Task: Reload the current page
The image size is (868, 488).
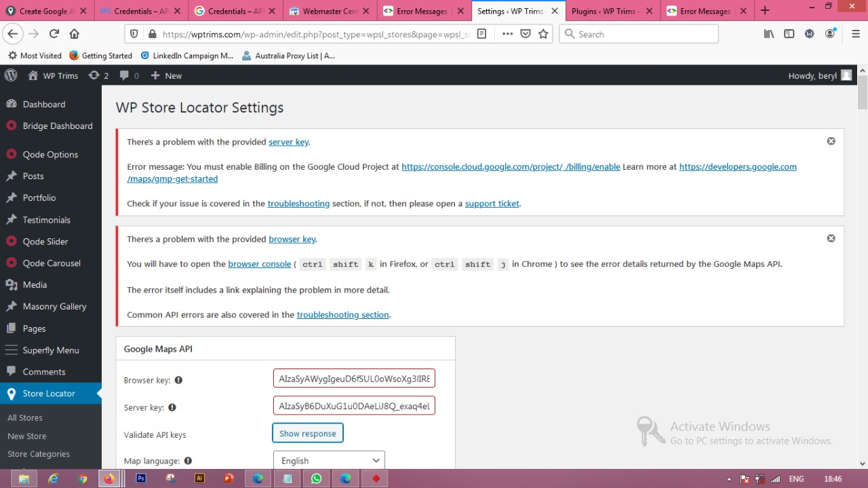Action: 54,34
